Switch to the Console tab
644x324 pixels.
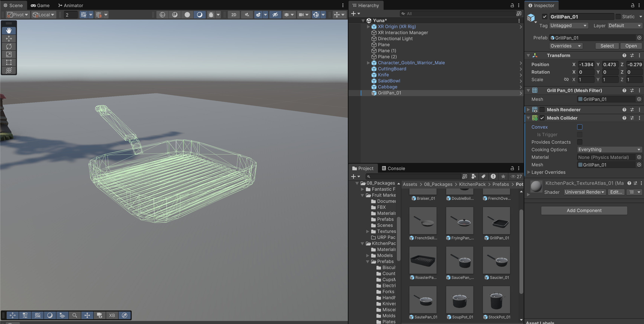click(393, 169)
